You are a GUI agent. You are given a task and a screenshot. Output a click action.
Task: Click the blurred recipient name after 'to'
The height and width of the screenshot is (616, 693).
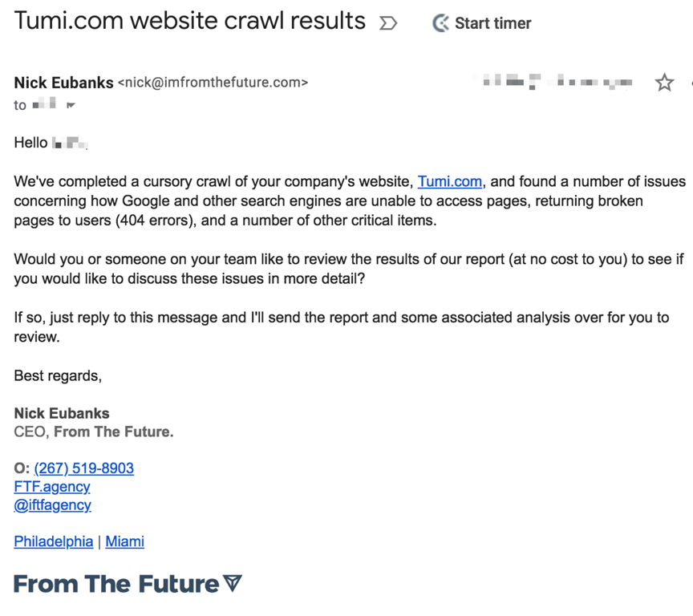tap(45, 104)
